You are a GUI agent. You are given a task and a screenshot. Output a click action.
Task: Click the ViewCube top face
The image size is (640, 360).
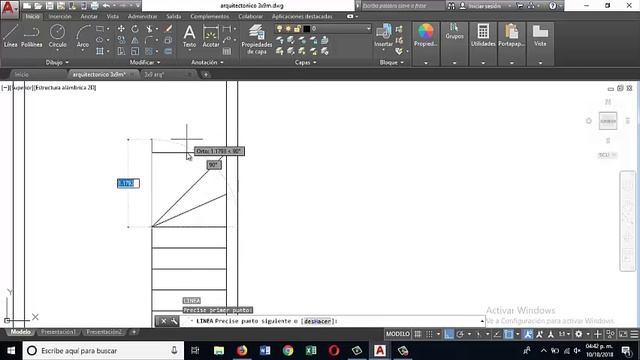tap(608, 121)
